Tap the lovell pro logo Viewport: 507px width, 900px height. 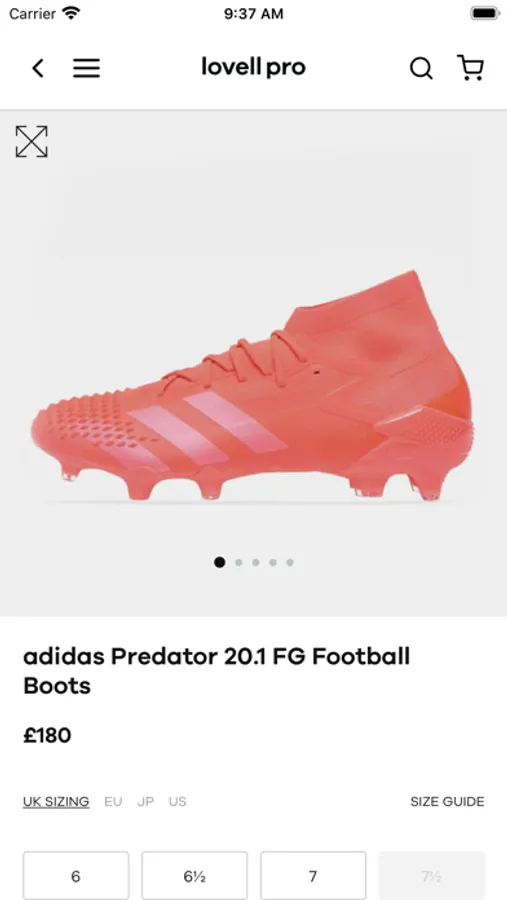[253, 68]
